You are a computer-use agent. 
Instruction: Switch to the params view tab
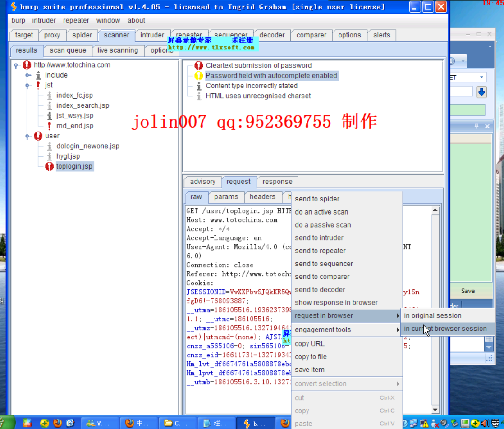coord(226,197)
